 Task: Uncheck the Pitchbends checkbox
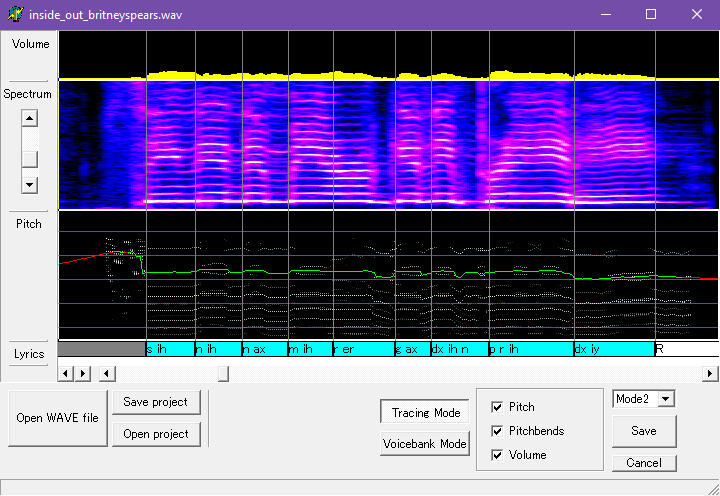[x=497, y=431]
